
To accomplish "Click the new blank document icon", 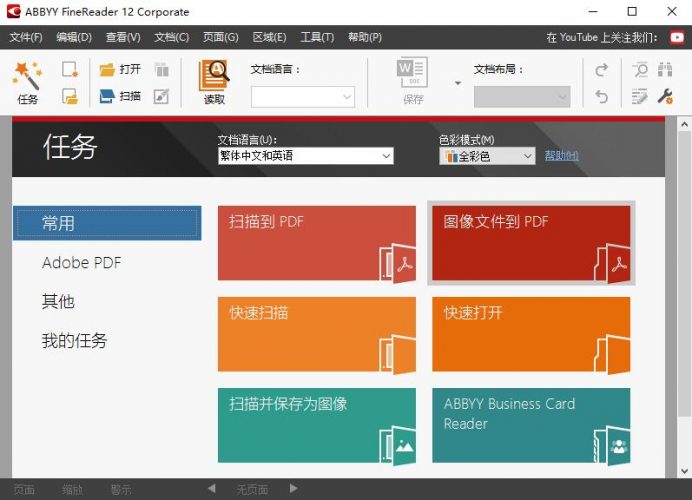I will pos(70,69).
